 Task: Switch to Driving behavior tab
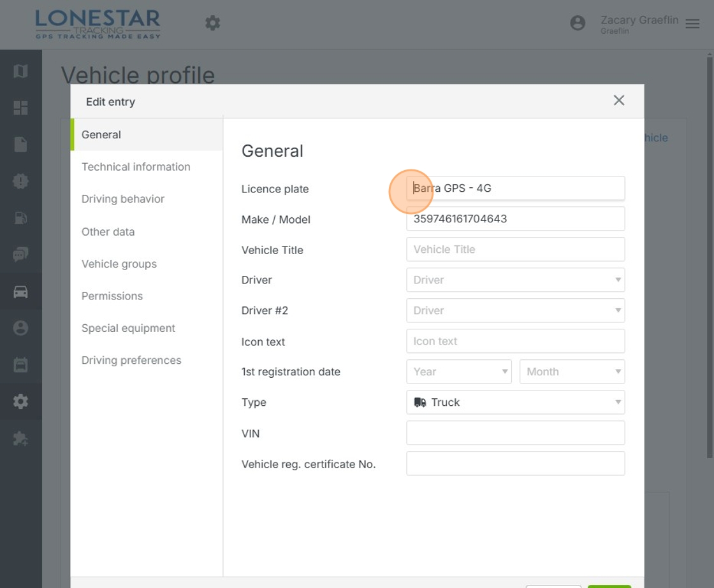click(123, 199)
